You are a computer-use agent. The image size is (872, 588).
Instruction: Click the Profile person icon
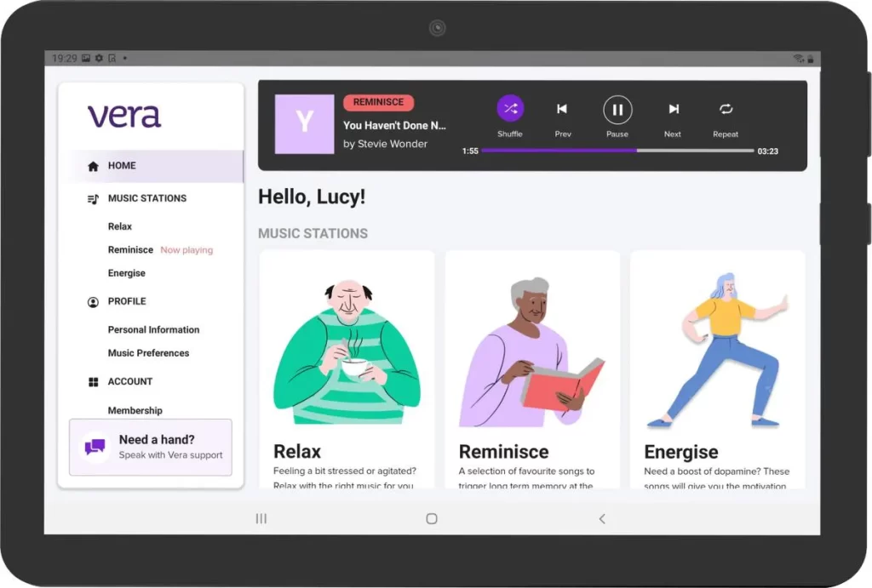93,302
